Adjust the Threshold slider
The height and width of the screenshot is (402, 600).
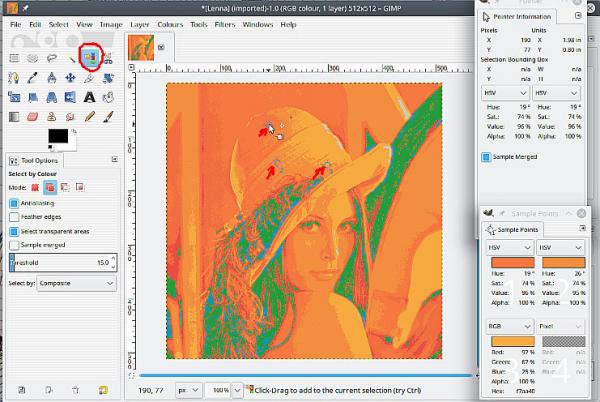tap(63, 263)
